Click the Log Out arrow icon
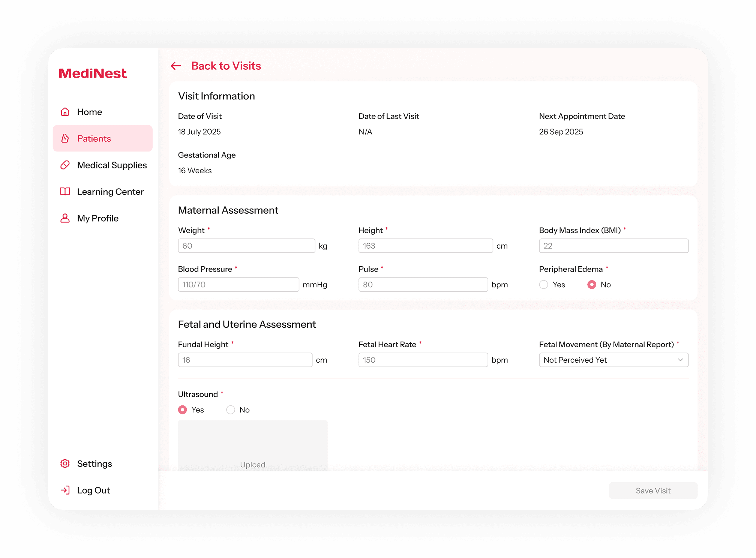Image resolution: width=756 pixels, height=558 pixels. coord(65,490)
